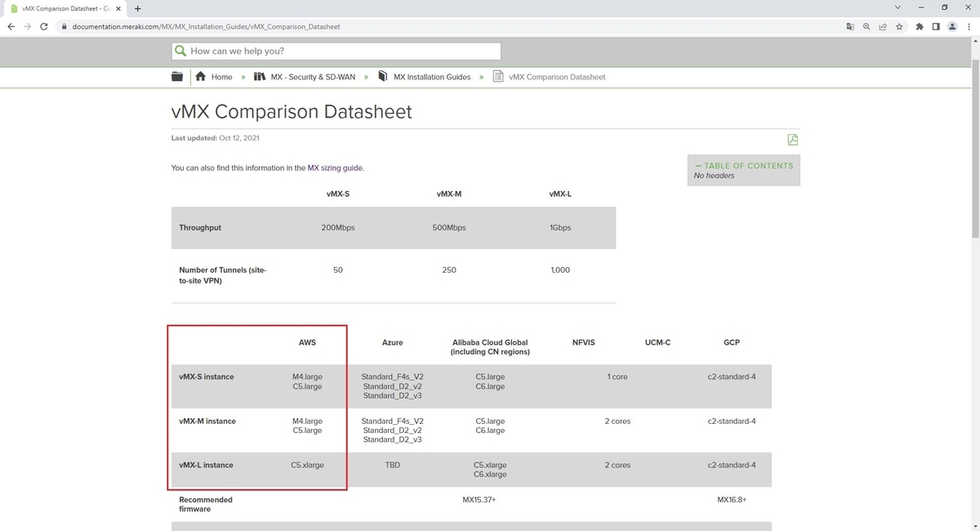
Task: Click the C5.xlarge AWS cell
Action: pos(307,466)
